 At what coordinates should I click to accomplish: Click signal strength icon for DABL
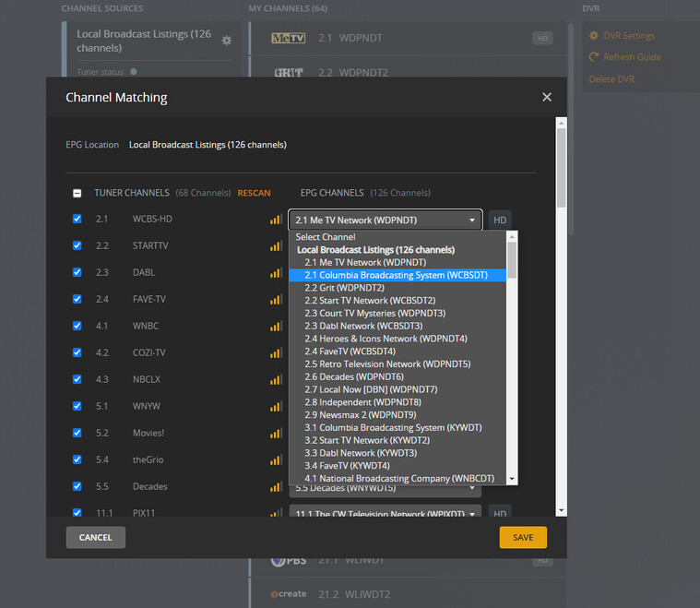[x=276, y=273]
